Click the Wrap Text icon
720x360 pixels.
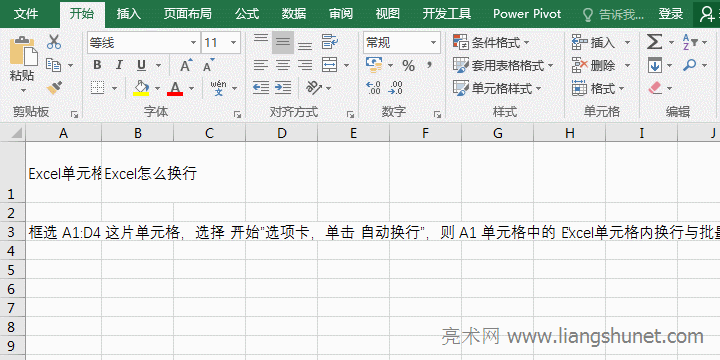click(x=329, y=42)
